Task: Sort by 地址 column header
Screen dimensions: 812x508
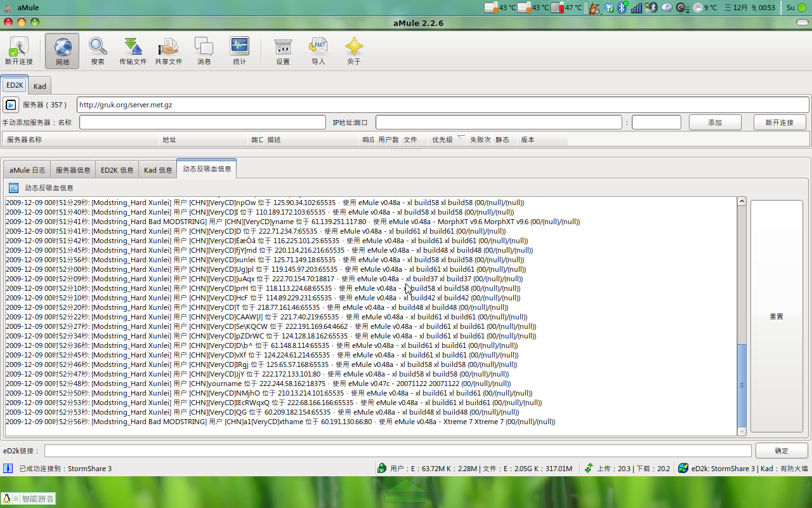Action: tap(204, 140)
